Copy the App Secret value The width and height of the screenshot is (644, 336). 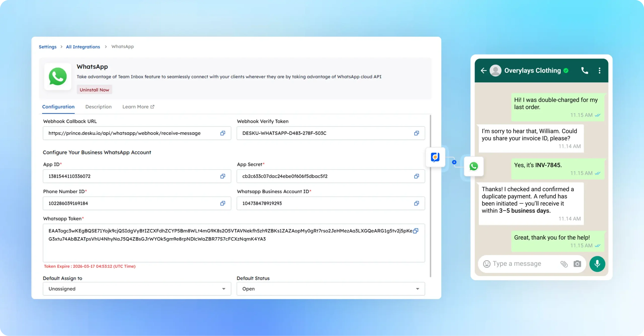click(x=416, y=176)
